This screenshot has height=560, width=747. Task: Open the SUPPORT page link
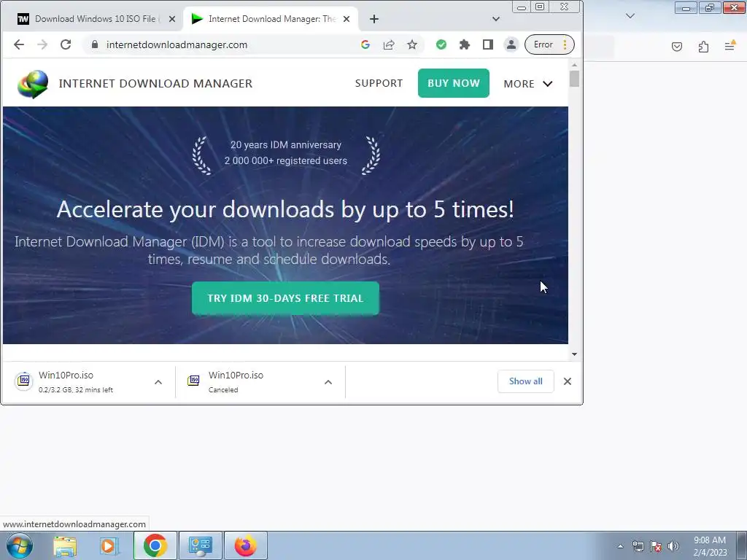click(379, 83)
